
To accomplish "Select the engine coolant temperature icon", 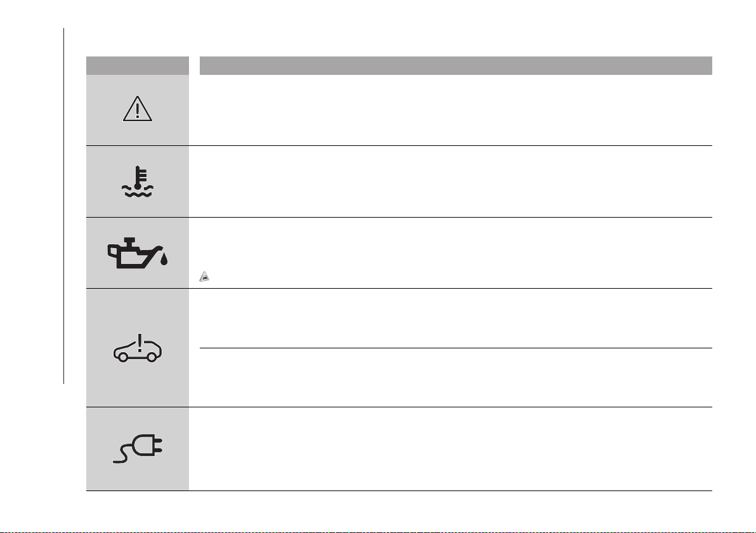I will (138, 181).
